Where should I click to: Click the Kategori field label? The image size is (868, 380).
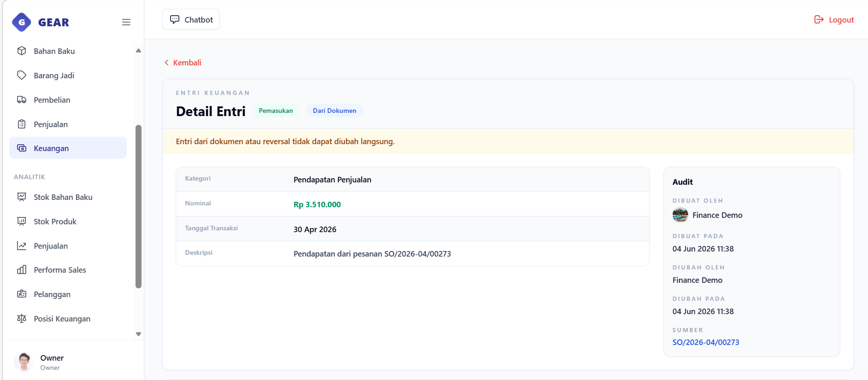[198, 178]
